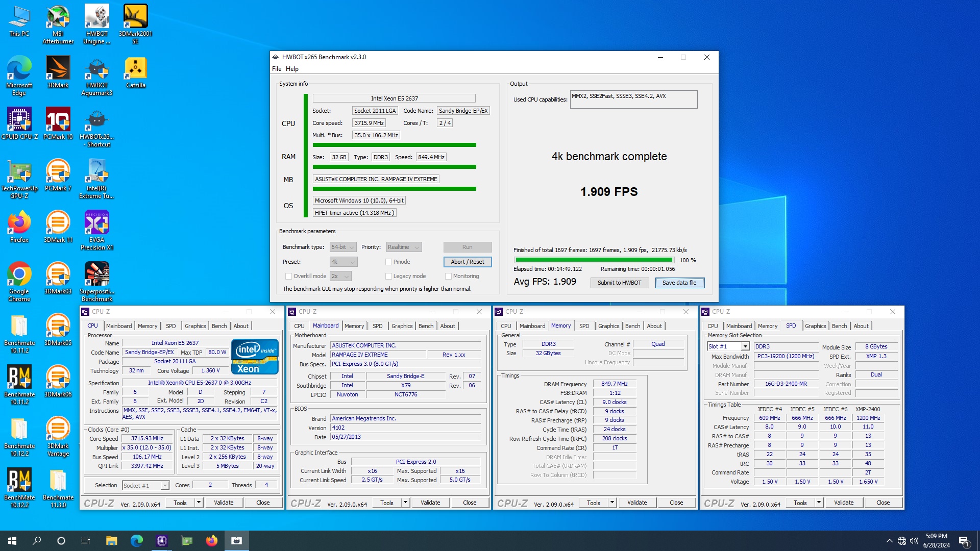This screenshot has height=551, width=980.
Task: Expand the Overkill 2x dropdown
Action: click(x=340, y=276)
